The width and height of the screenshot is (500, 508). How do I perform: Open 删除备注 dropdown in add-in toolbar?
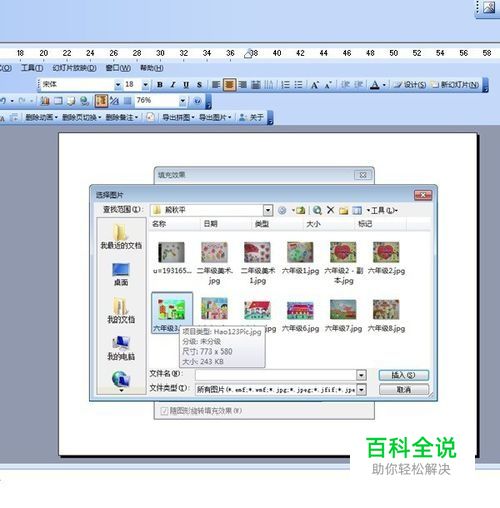pos(121,117)
